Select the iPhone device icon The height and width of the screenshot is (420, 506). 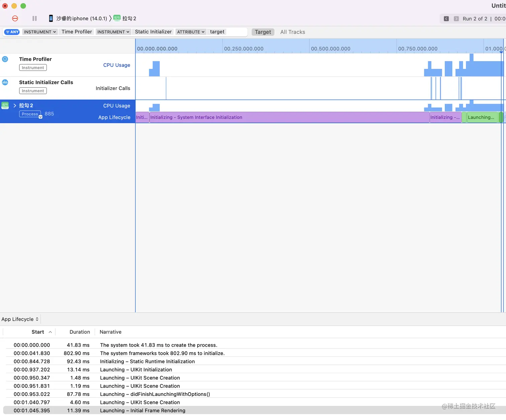point(51,18)
